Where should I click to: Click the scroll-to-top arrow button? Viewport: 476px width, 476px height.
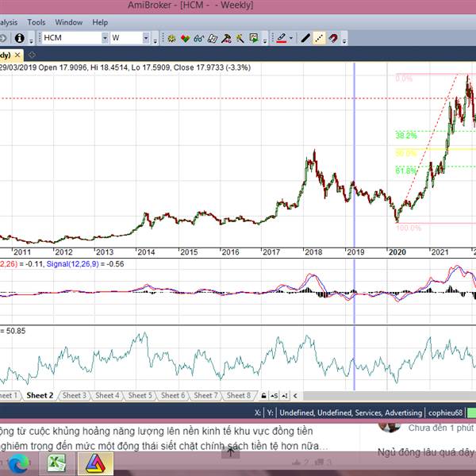coord(229,452)
